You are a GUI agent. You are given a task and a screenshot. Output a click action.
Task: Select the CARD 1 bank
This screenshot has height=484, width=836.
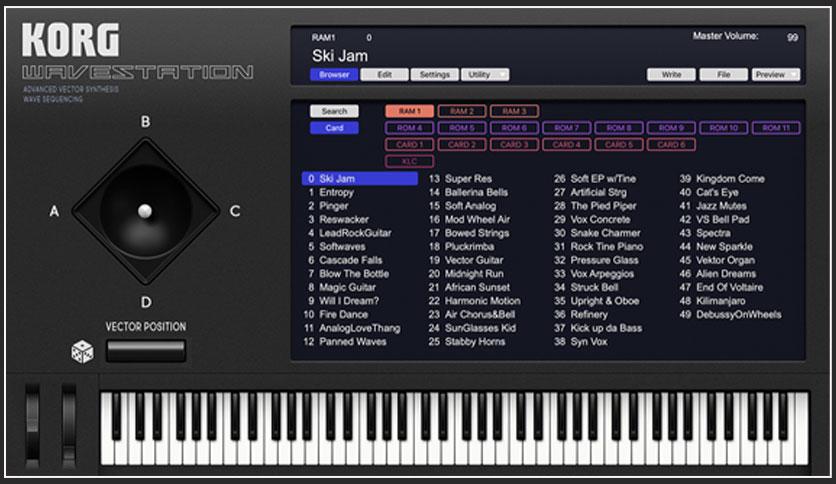click(x=409, y=144)
